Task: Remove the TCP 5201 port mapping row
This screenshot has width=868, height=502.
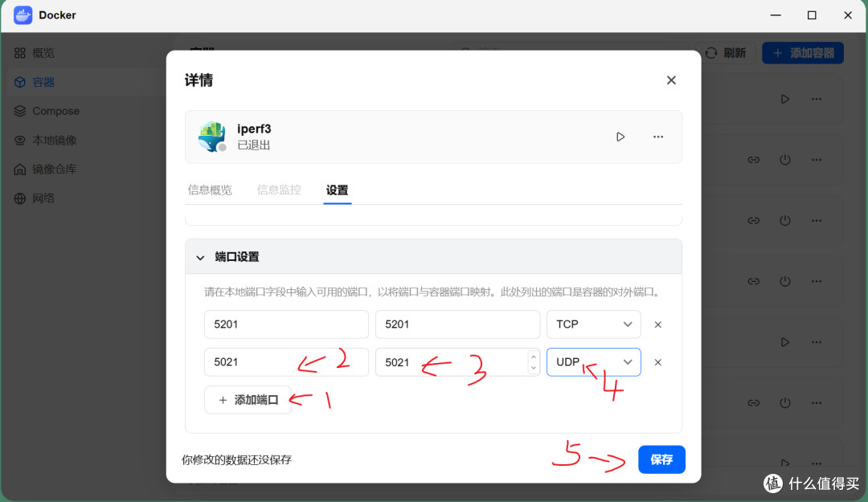Action: tap(657, 324)
